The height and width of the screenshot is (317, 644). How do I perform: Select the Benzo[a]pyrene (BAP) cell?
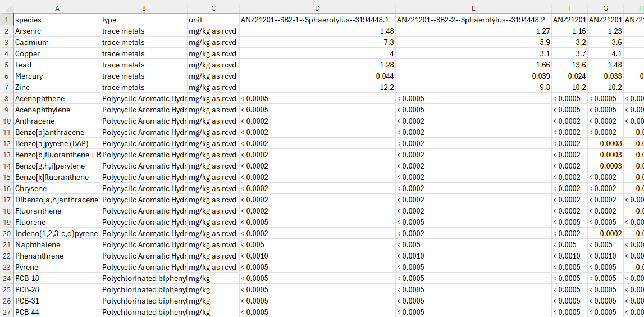(x=57, y=143)
